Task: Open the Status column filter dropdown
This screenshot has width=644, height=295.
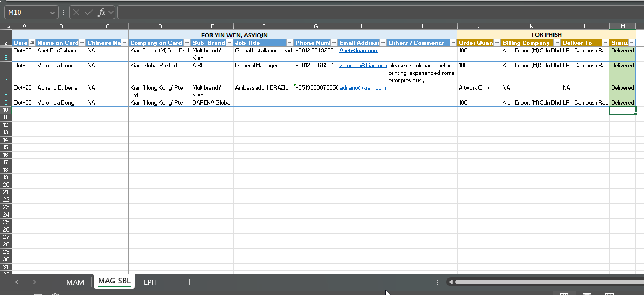Action: [x=632, y=43]
